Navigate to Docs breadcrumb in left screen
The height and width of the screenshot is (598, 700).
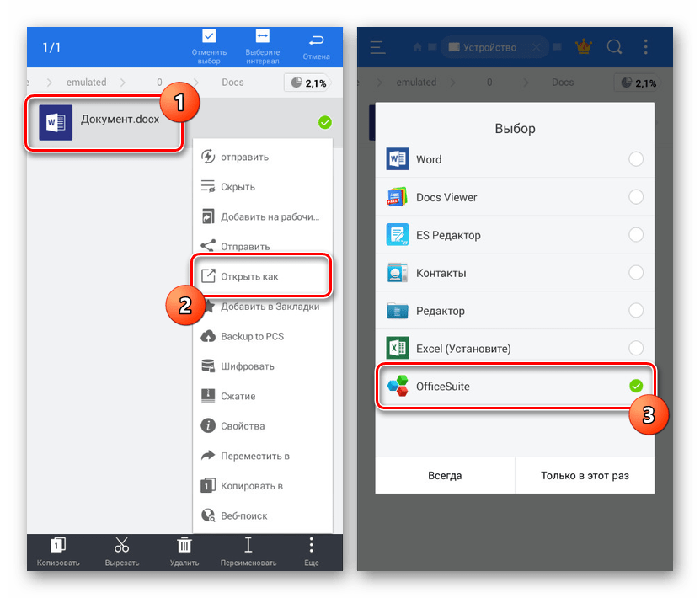232,83
